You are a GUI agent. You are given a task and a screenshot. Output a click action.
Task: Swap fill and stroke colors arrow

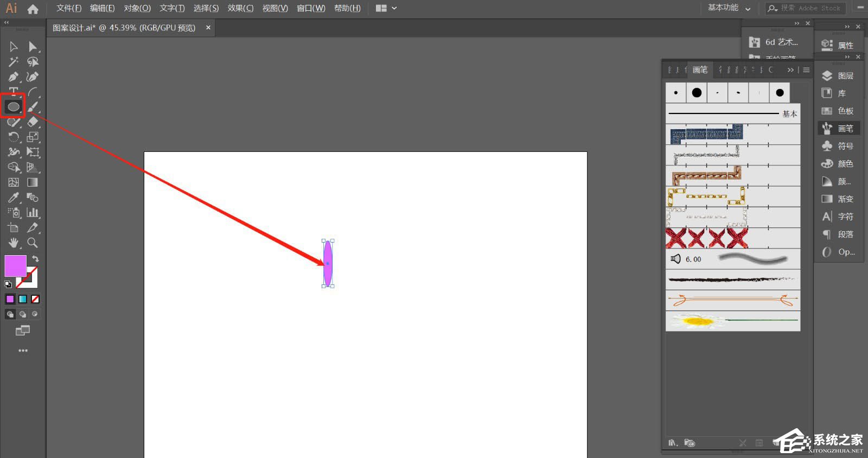pos(35,259)
